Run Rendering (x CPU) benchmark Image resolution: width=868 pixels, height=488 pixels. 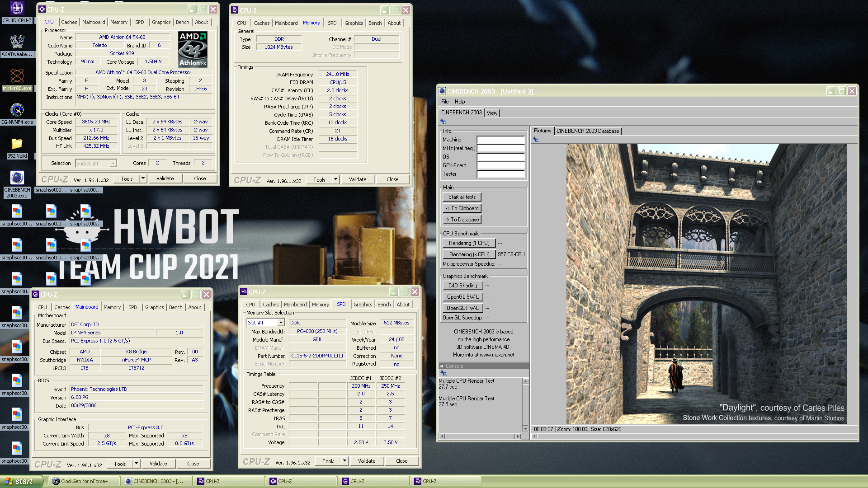469,254
